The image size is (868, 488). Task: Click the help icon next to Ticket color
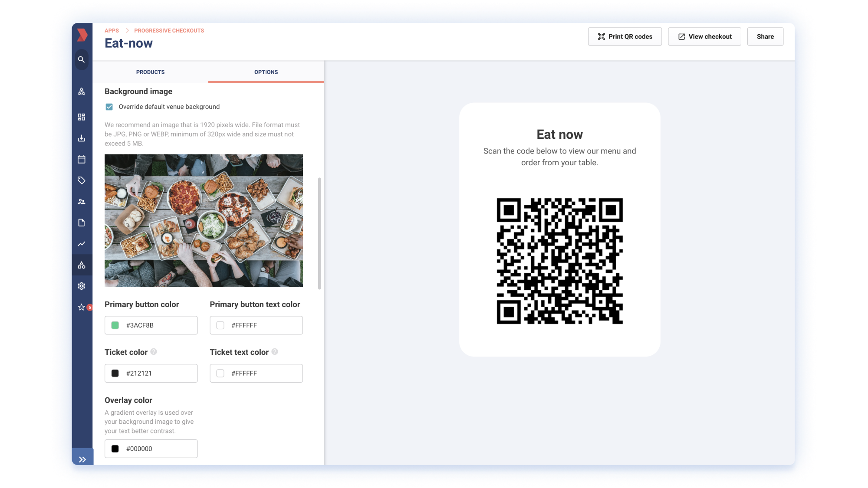tap(154, 352)
